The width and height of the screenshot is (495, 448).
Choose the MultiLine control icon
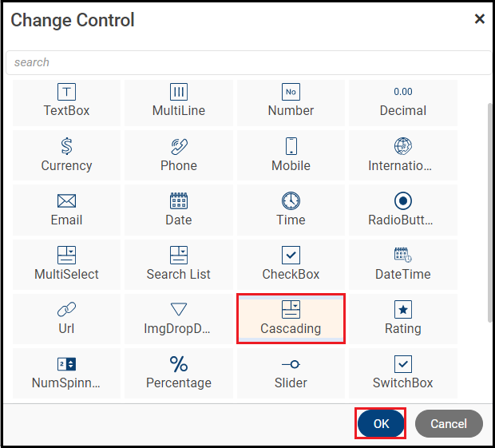click(x=179, y=92)
